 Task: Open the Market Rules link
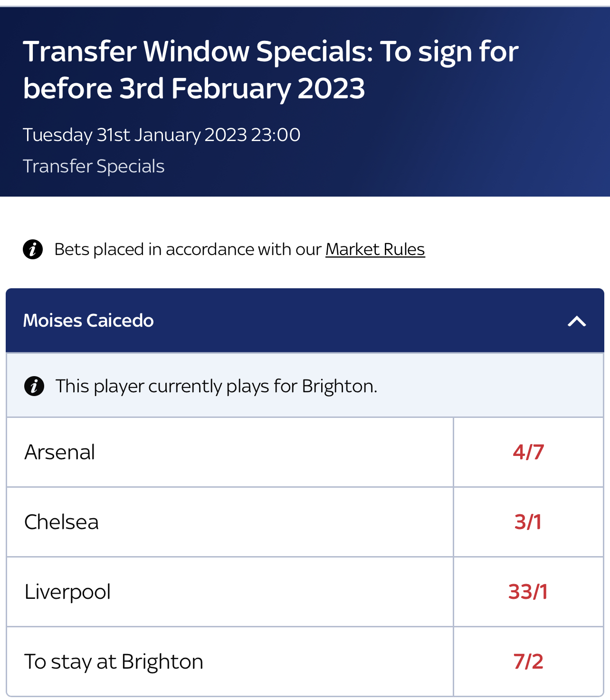(375, 249)
